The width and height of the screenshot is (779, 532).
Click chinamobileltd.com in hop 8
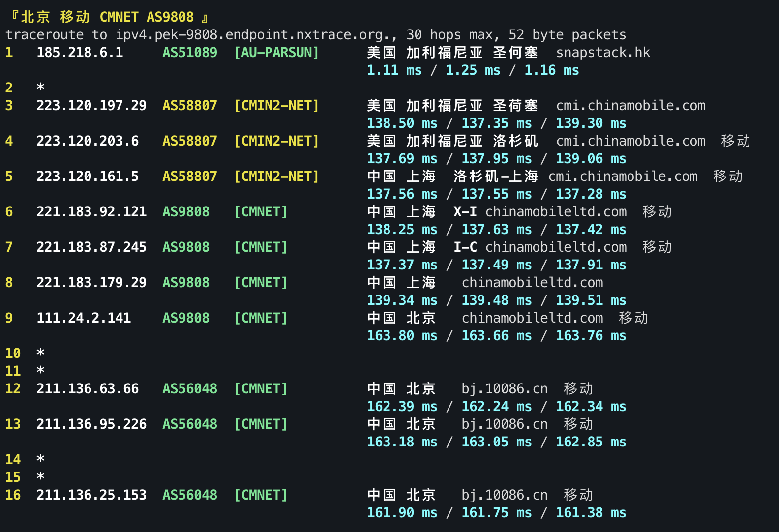(x=532, y=283)
